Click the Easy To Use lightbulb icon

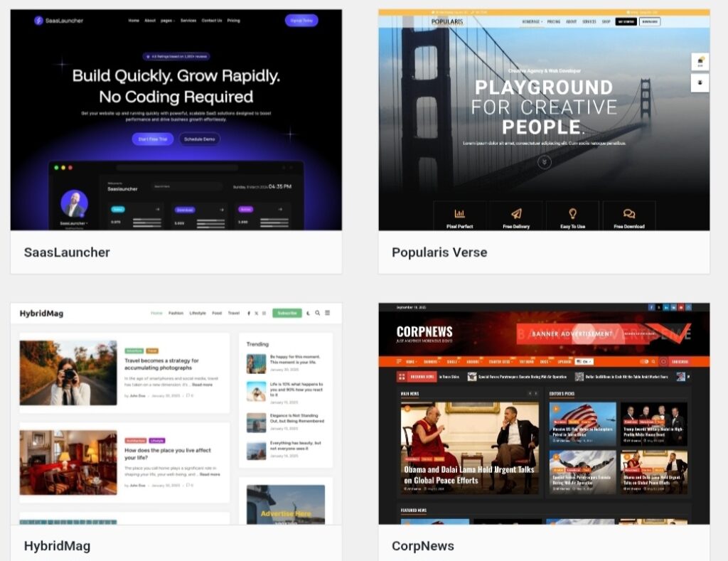(x=572, y=213)
